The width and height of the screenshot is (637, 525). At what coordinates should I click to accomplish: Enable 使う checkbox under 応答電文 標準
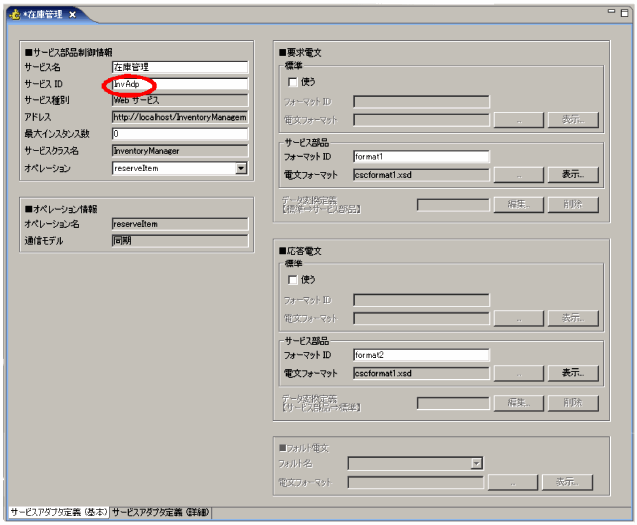click(x=292, y=280)
